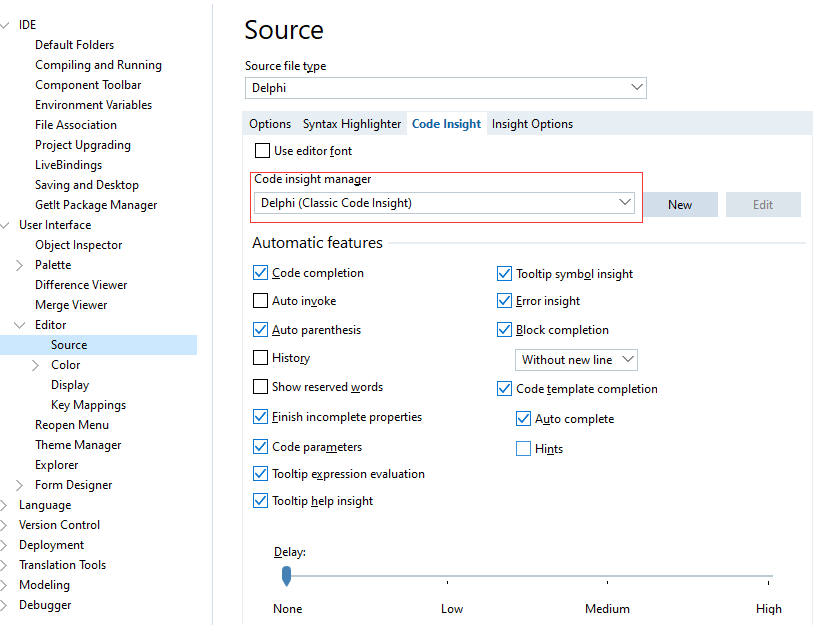
Task: Click the Delay slider thumb
Action: coord(287,575)
